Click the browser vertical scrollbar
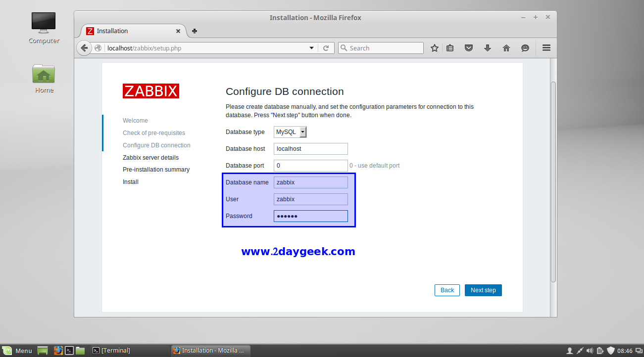This screenshot has height=357, width=644. coord(553,181)
